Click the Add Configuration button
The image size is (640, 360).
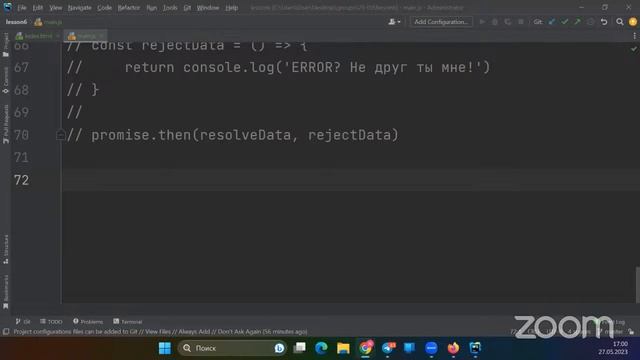point(441,22)
